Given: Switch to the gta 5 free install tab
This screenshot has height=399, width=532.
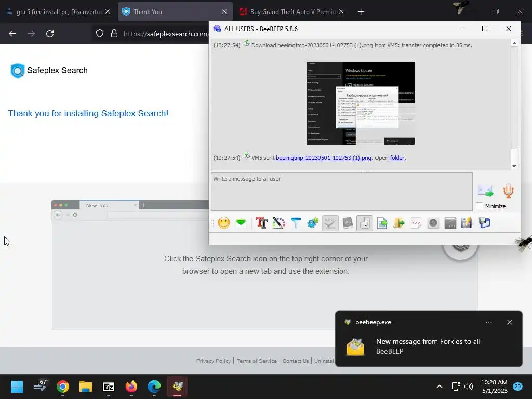Looking at the screenshot, I should pos(58,12).
